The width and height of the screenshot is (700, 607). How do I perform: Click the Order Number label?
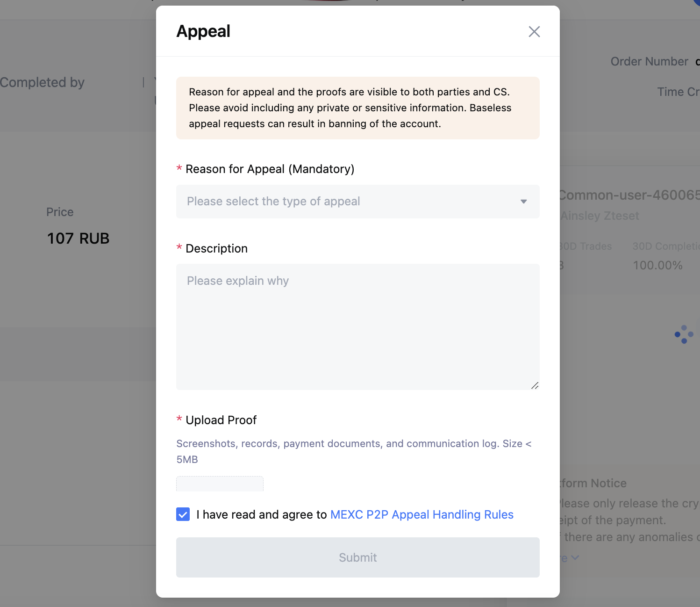pyautogui.click(x=649, y=61)
